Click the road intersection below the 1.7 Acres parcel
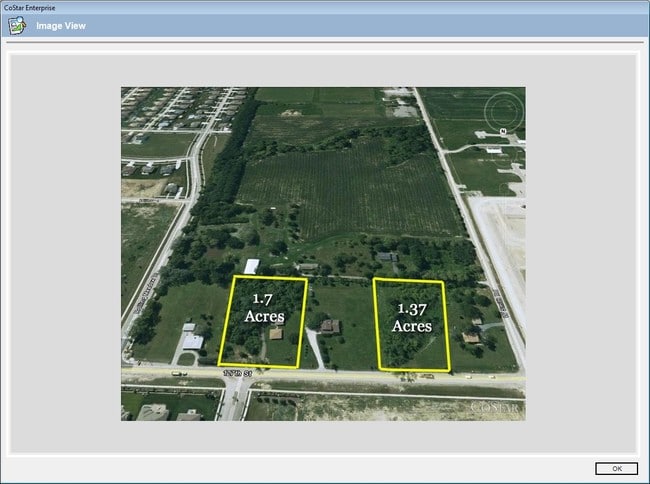Screen dimensions: 650x484 pyautogui.click(x=231, y=378)
